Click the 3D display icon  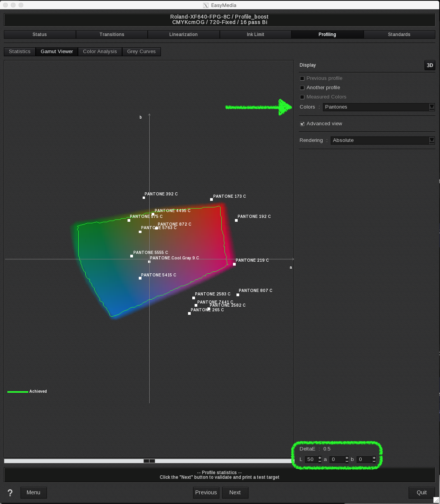(430, 65)
